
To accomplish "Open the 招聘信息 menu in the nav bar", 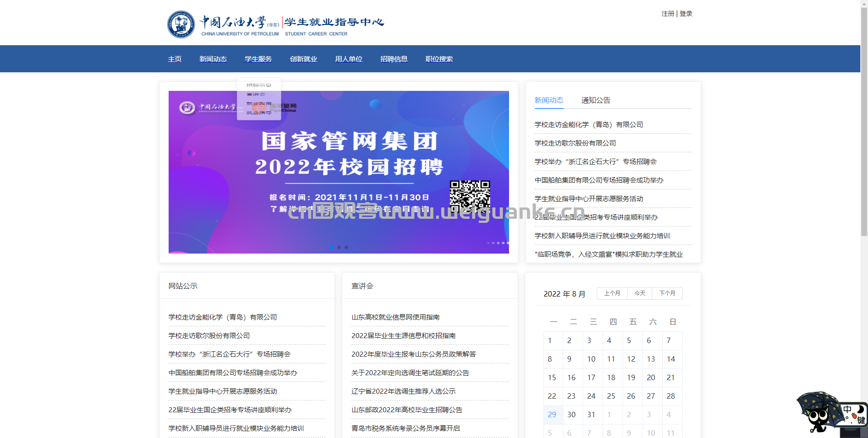I will [394, 59].
